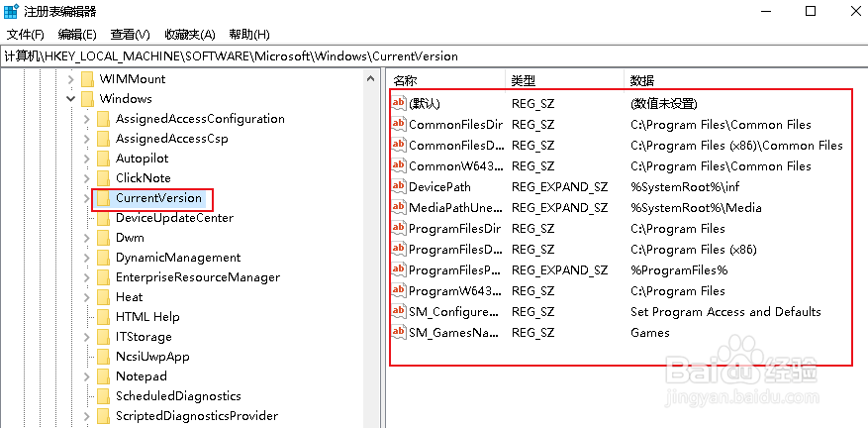Open the 查看(V) menu

click(130, 35)
